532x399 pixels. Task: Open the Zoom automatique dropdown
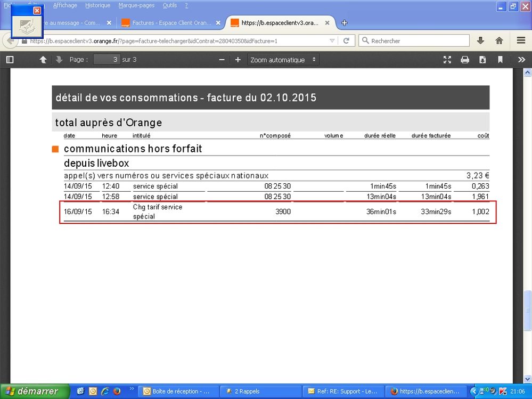(283, 60)
